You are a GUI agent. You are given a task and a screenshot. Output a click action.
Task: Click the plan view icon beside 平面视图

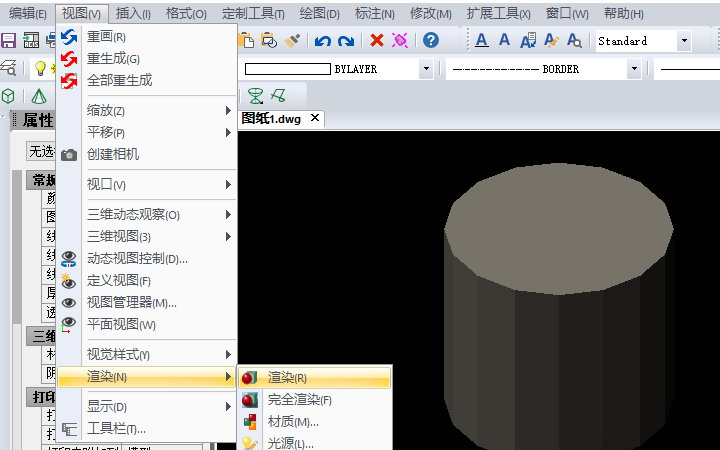[x=68, y=325]
